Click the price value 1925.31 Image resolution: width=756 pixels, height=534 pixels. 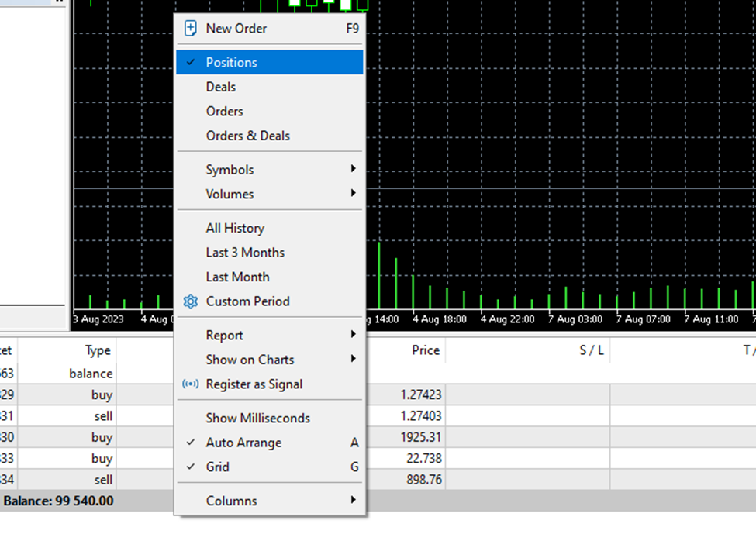pyautogui.click(x=421, y=437)
